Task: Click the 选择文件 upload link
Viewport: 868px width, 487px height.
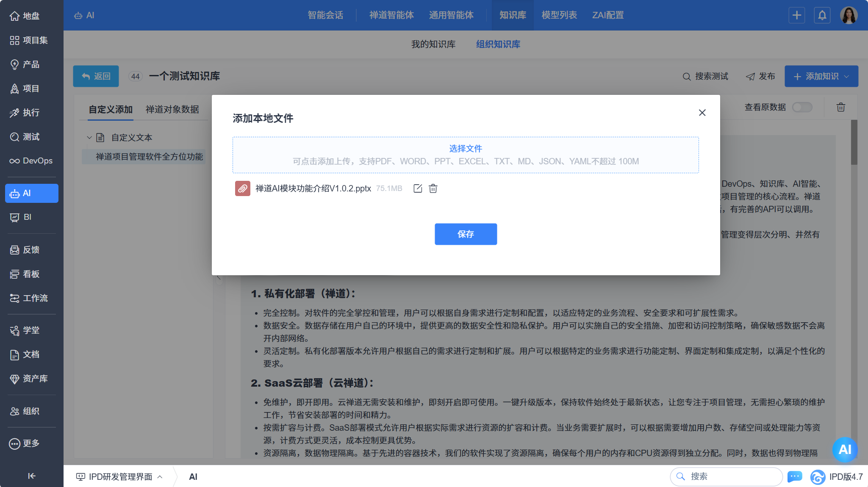Action: click(x=465, y=149)
